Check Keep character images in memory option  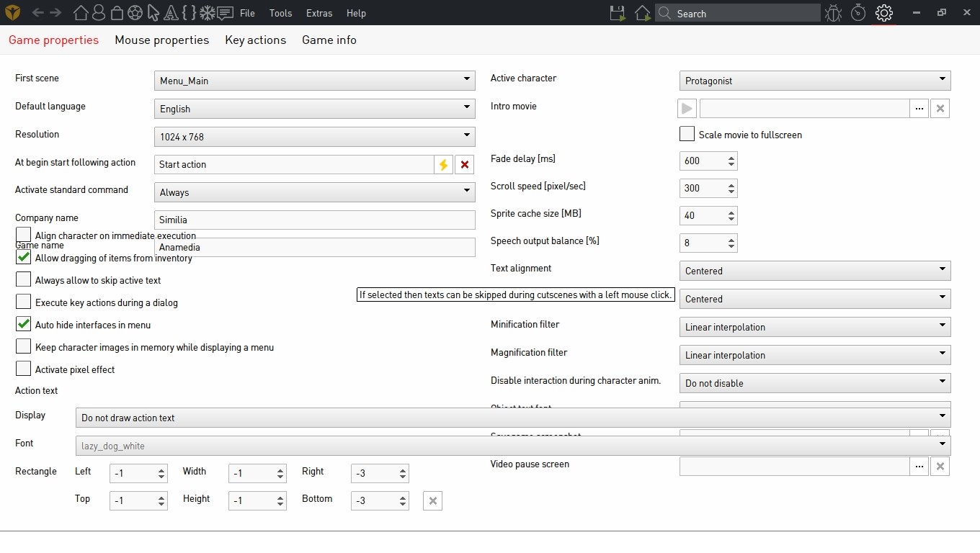click(23, 346)
